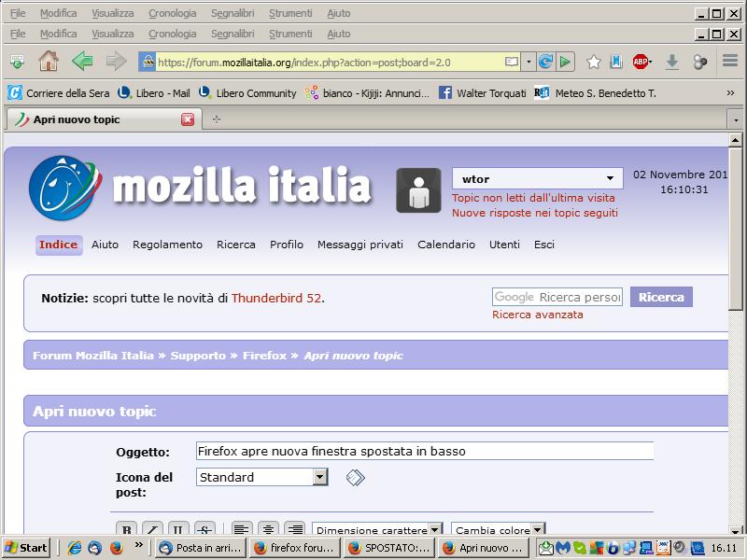Open a new tab with the plus icon

pos(217,119)
